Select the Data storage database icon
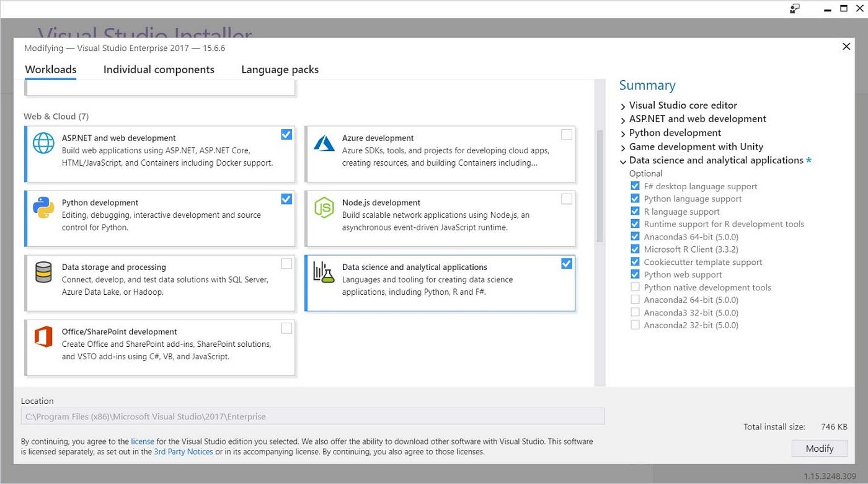868x484 pixels. coord(42,272)
